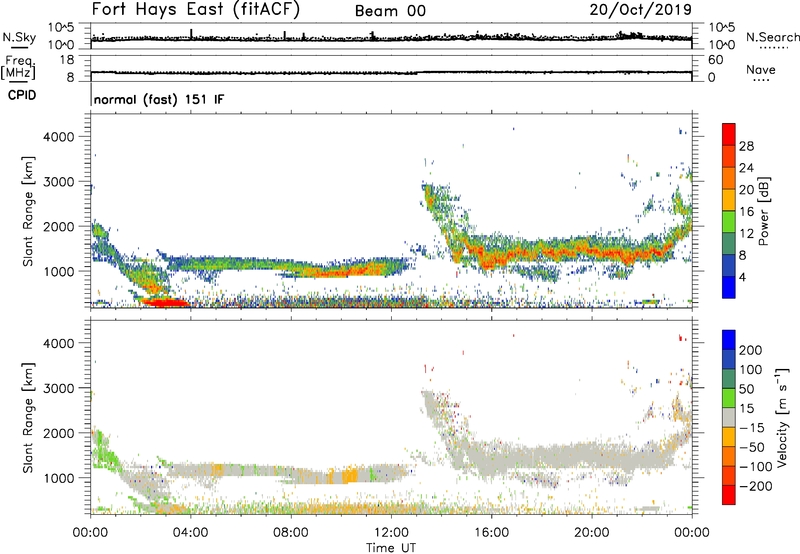
Task: Click the "N.Search" legend label
Action: coord(772,37)
